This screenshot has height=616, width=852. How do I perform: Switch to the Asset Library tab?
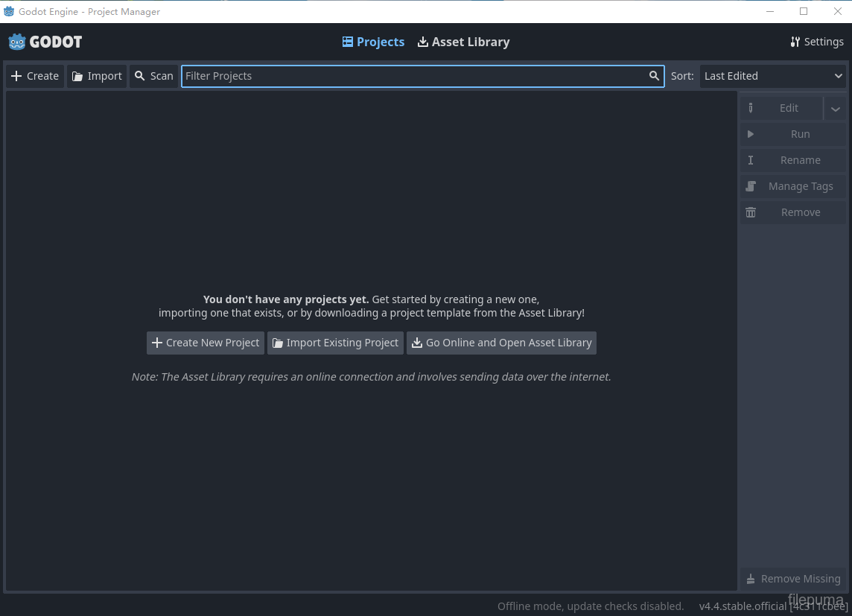point(463,42)
